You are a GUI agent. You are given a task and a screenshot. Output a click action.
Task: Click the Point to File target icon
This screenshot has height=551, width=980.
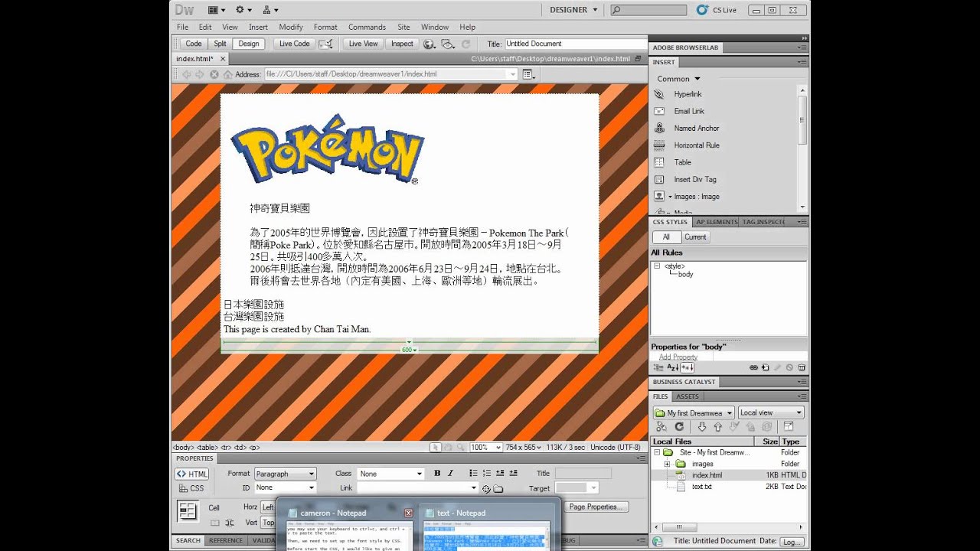click(486, 488)
